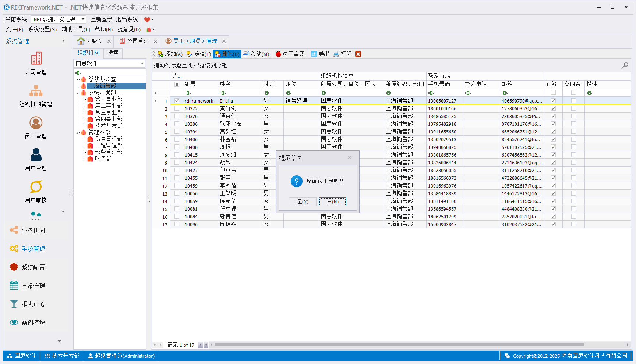Toggle 有效 checkbox for employee 10096
636x364 pixels.
553,224
